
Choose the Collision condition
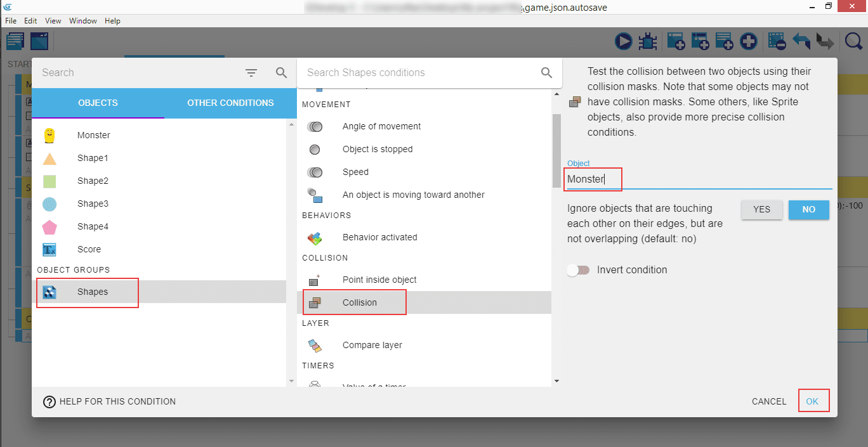pyautogui.click(x=359, y=302)
